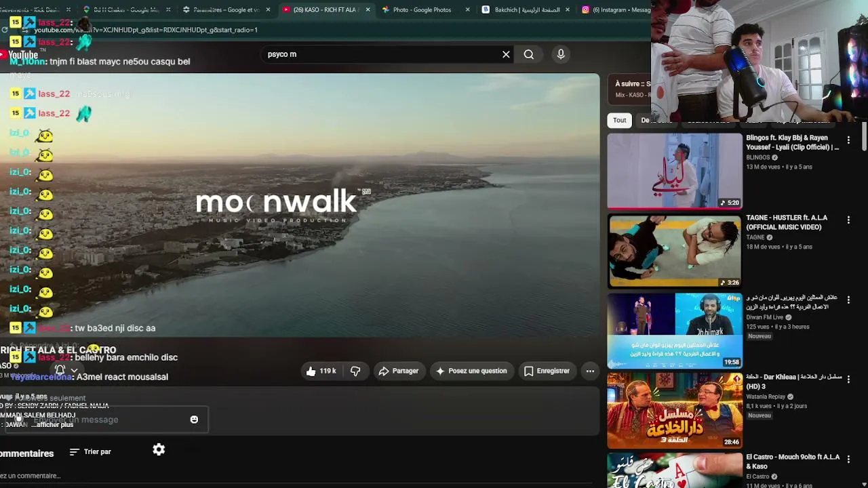Open emoji picker in chat message box
868x488 pixels.
[194, 420]
